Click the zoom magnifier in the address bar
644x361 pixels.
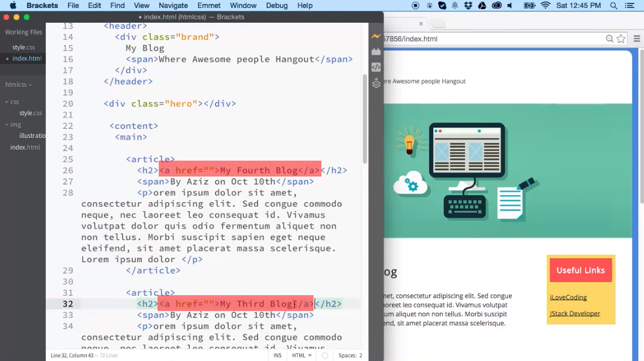pos(609,39)
